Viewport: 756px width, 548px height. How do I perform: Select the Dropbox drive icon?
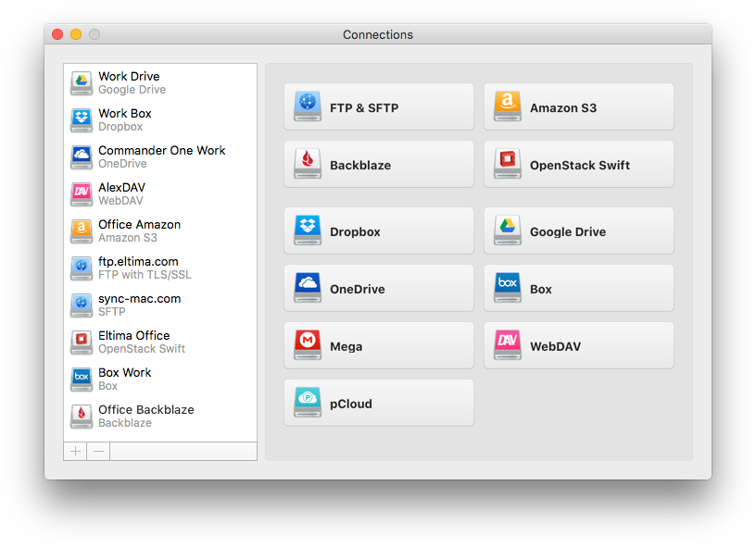[x=307, y=230]
